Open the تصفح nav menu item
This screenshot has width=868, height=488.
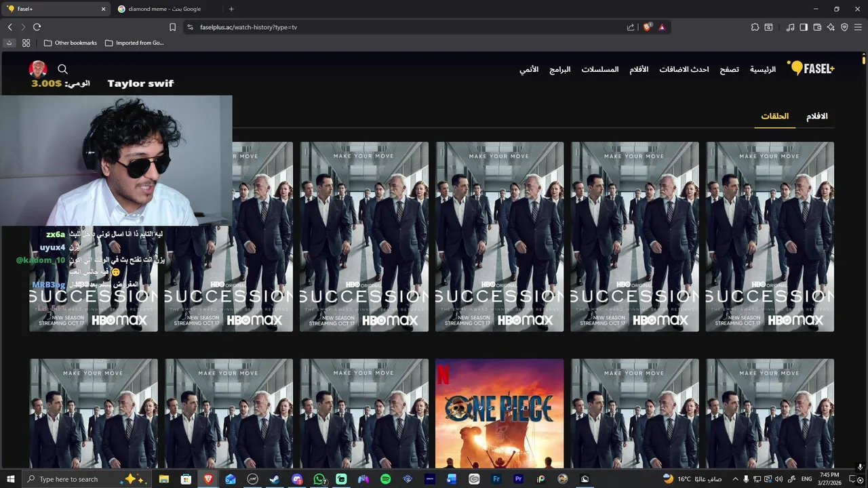[x=730, y=69]
